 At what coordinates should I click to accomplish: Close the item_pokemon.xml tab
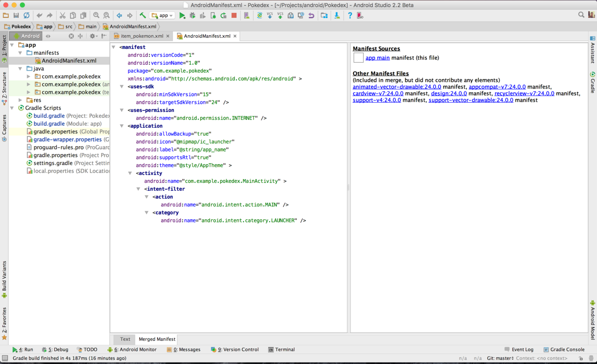point(168,36)
